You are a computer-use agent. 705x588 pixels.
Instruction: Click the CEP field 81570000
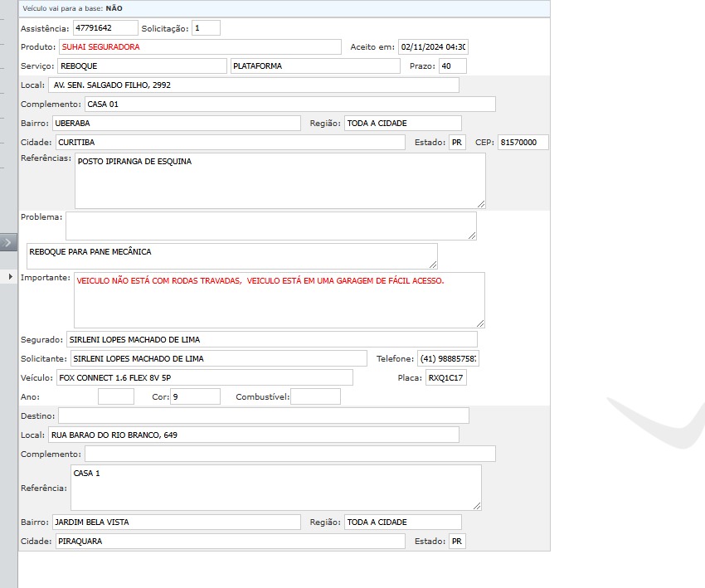coord(523,143)
